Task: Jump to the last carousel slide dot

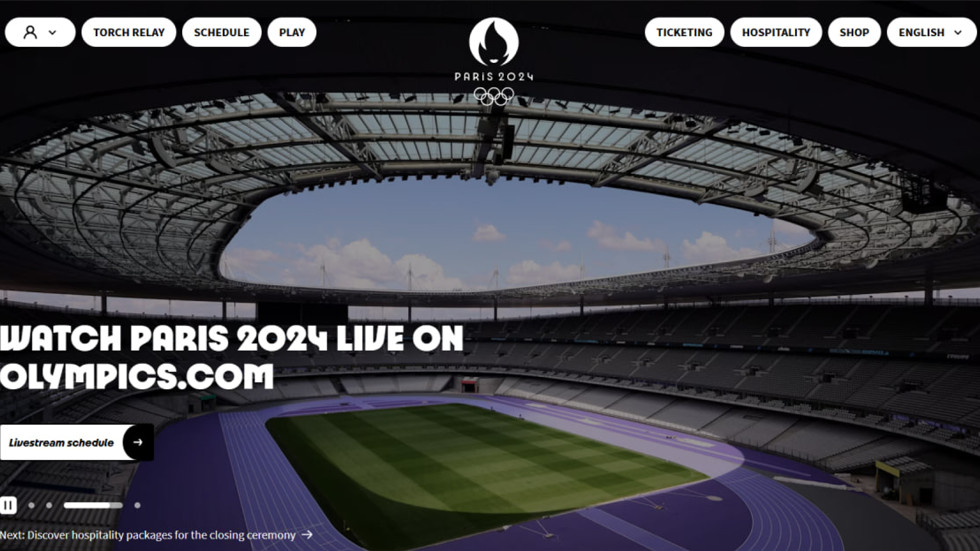Action: [x=137, y=505]
